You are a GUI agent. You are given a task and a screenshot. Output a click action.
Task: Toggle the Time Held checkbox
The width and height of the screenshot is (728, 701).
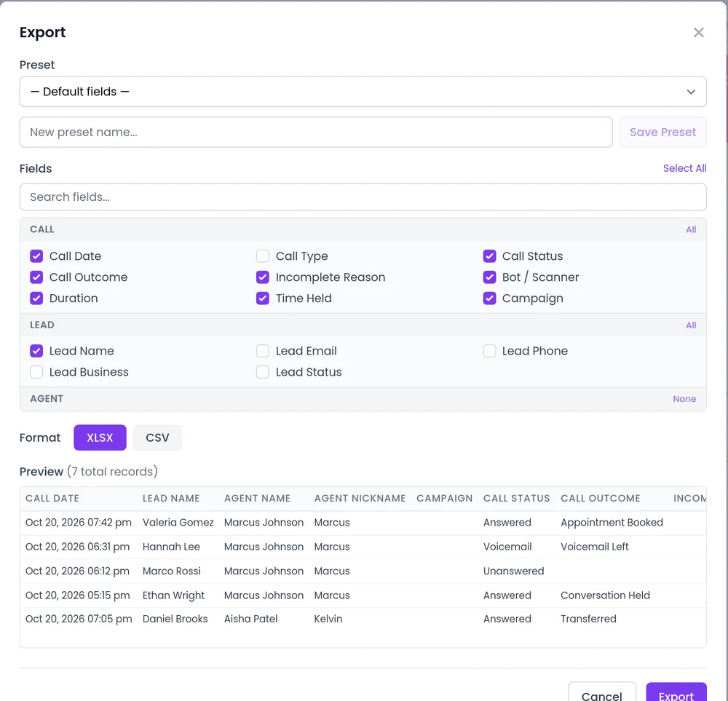263,298
